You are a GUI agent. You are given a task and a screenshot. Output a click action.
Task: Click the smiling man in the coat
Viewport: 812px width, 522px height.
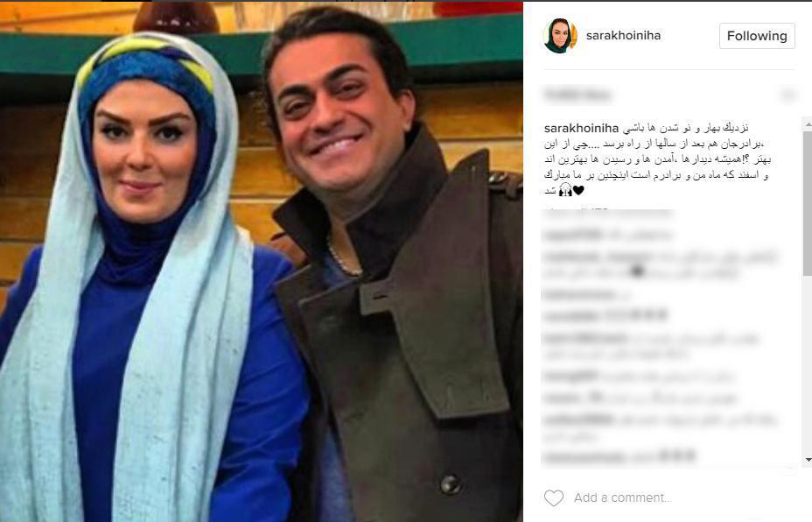click(394, 270)
